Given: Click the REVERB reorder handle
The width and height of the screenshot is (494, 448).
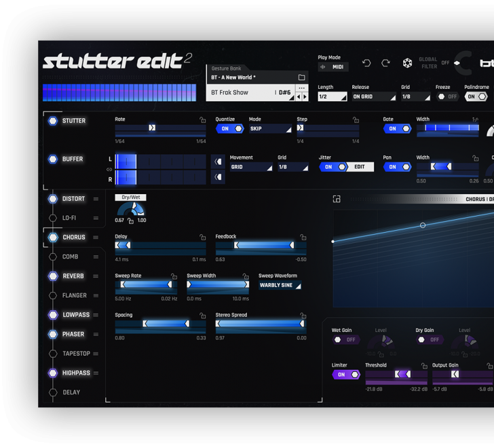Looking at the screenshot, I should [96, 276].
